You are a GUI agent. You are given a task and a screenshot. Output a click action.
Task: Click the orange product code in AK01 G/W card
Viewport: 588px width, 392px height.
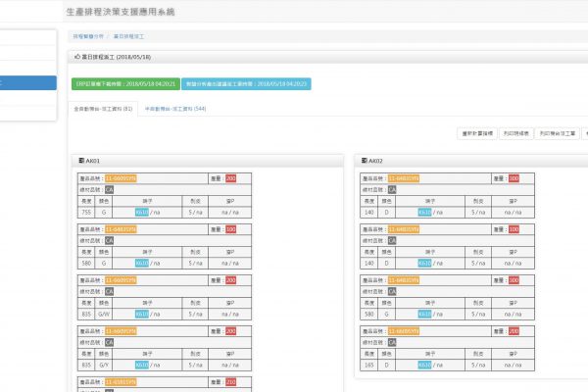coord(121,280)
